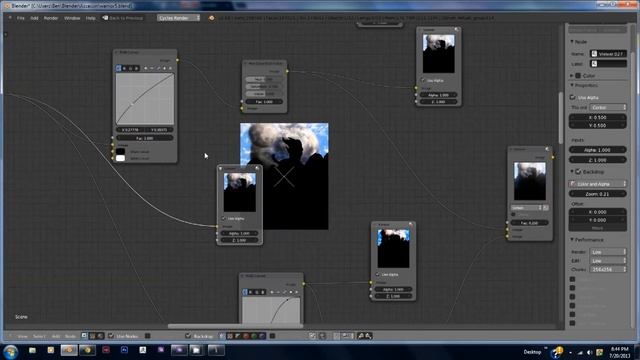Expand the Color panel section
The image size is (640, 360).
tap(572, 76)
